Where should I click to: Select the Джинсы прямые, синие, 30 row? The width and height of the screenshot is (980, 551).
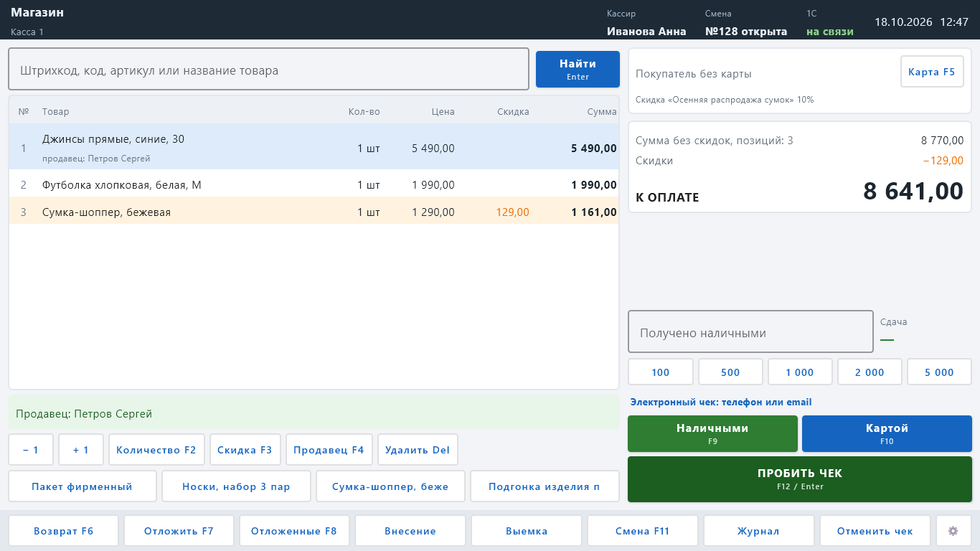[x=314, y=147]
